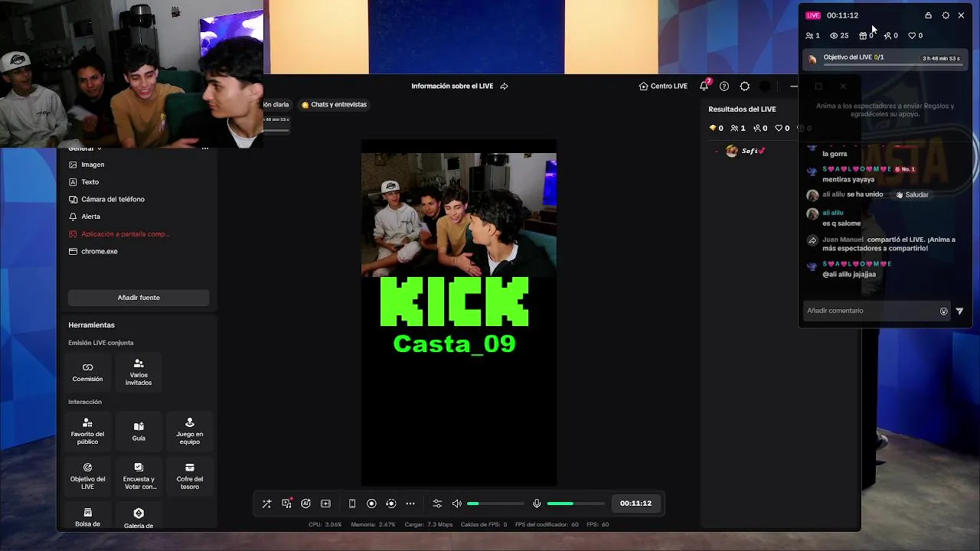This screenshot has height=551, width=980.
Task: Click the clip capture icon in bottom toolbar
Action: click(x=325, y=504)
